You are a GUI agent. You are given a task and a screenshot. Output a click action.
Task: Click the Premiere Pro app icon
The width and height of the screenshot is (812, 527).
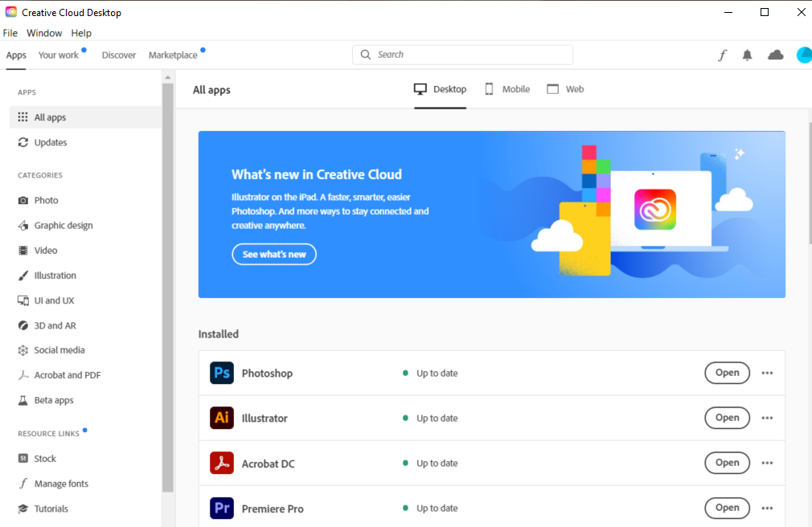click(x=222, y=508)
